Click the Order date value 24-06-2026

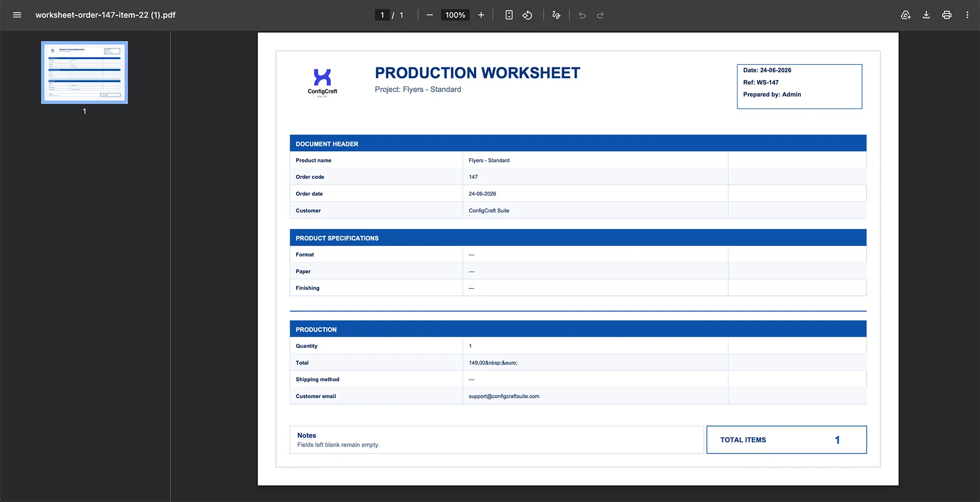[482, 194]
